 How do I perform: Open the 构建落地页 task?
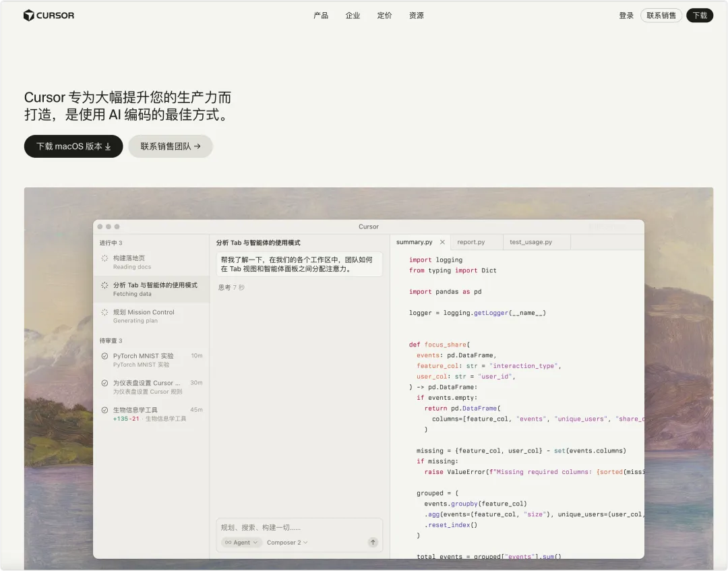(152, 262)
